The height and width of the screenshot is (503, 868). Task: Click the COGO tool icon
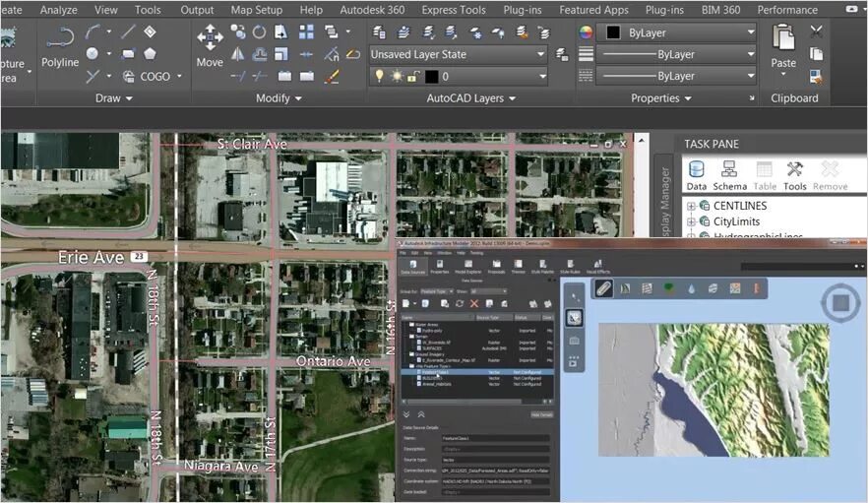pos(129,76)
